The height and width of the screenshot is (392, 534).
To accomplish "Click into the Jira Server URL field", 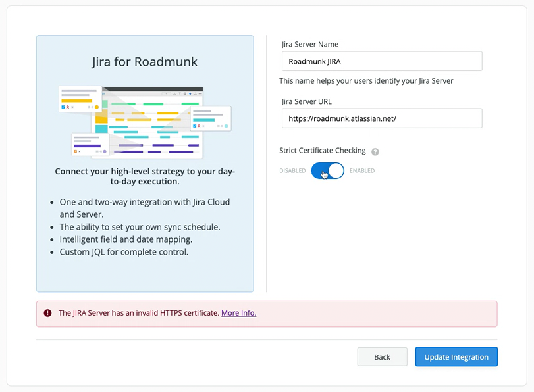I will [x=381, y=118].
